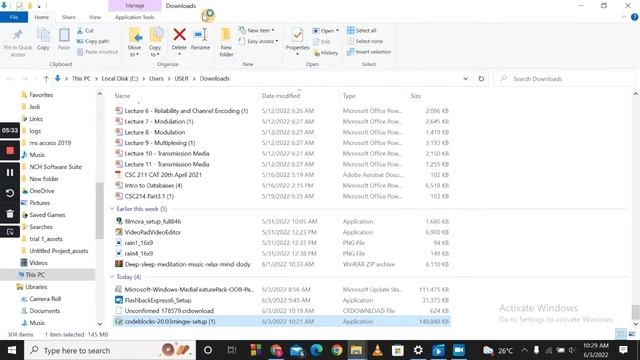This screenshot has width=640, height=360.
Task: Collapse the Earlier this week group
Action: 112,209
